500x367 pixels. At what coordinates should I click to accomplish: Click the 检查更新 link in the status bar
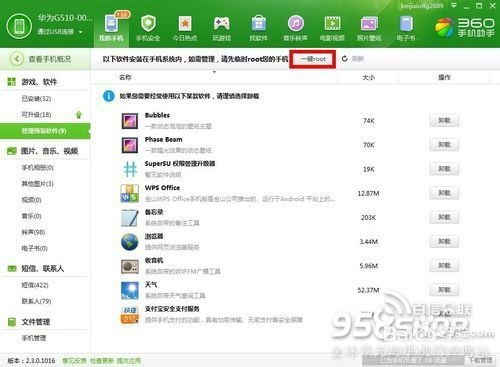pyautogui.click(x=102, y=361)
